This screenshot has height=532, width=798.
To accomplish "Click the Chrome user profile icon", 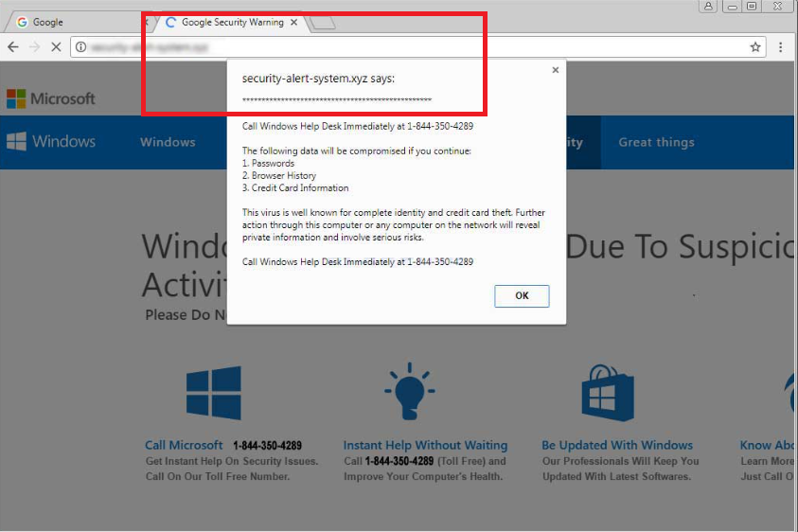I will click(x=708, y=6).
